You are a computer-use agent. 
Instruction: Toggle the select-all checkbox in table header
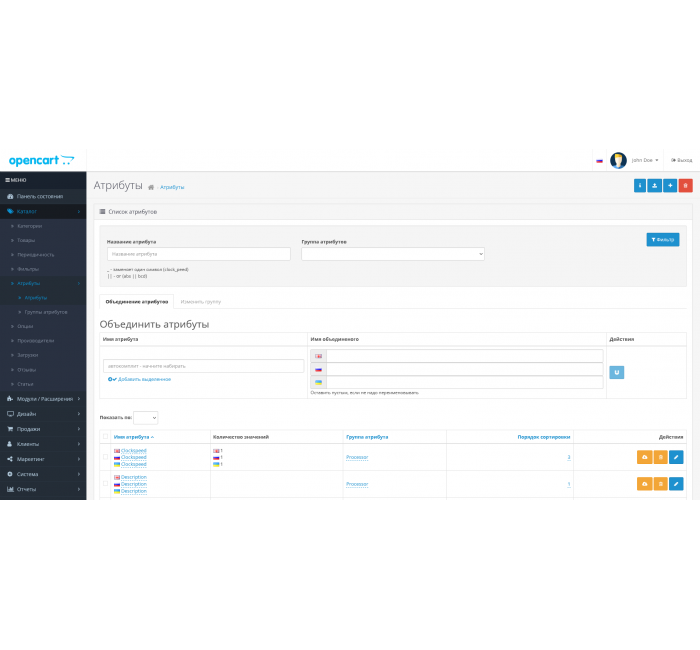point(105,437)
